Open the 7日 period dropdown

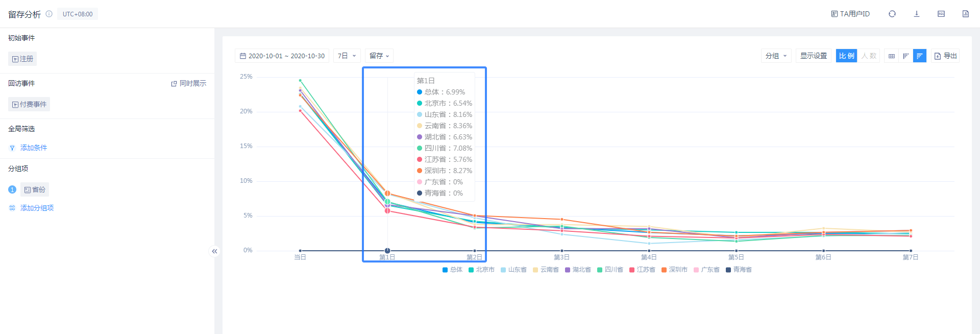tap(347, 56)
